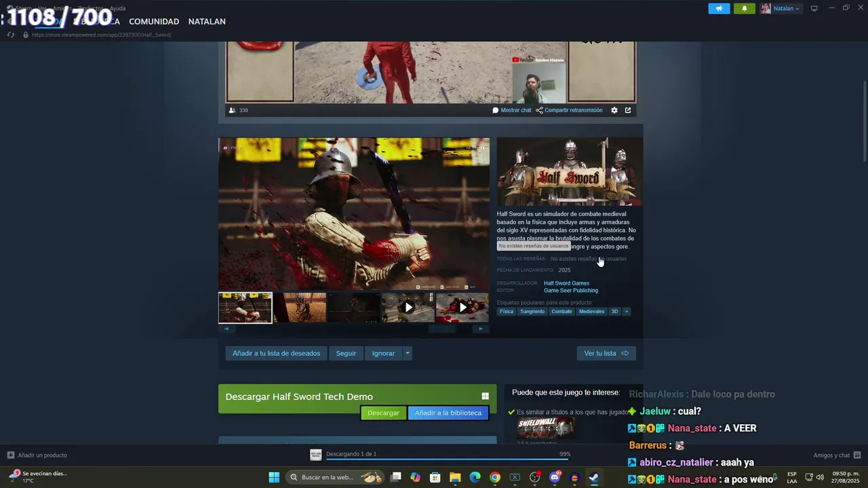Click Añadir un producto at bottom left

[37, 455]
